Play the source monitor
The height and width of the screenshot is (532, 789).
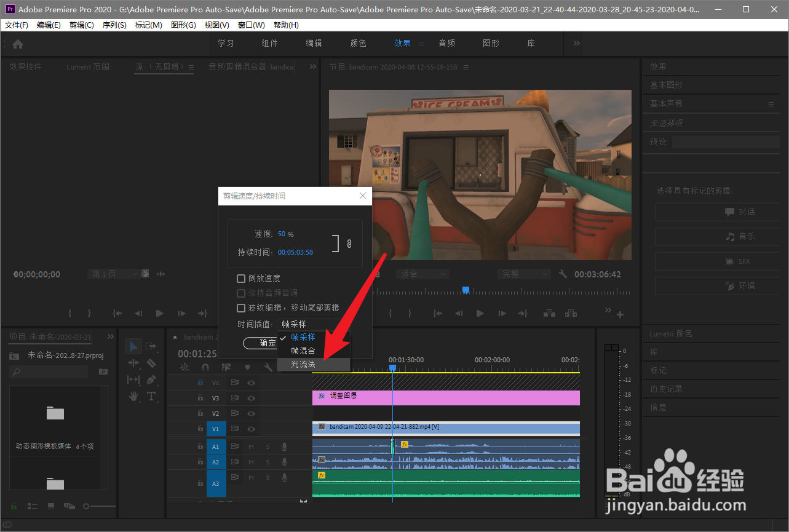(160, 314)
